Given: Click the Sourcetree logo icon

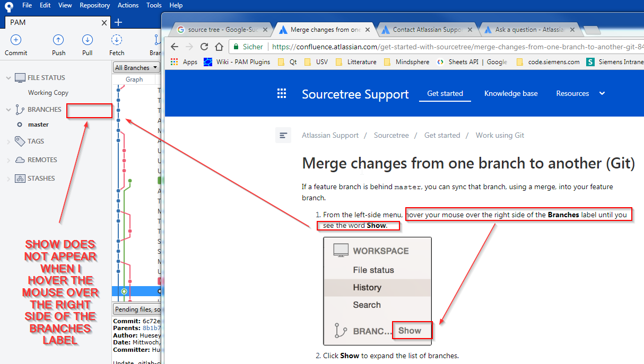Looking at the screenshot, I should click(9, 6).
